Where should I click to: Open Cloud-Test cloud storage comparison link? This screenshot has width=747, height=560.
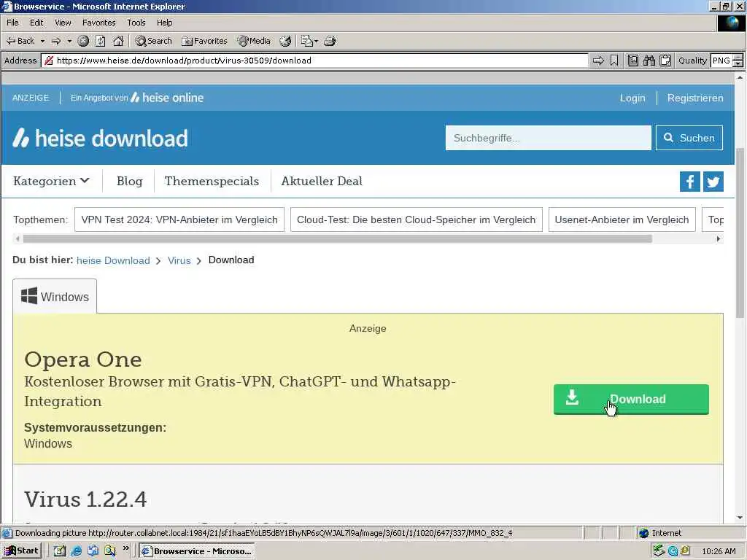(416, 219)
